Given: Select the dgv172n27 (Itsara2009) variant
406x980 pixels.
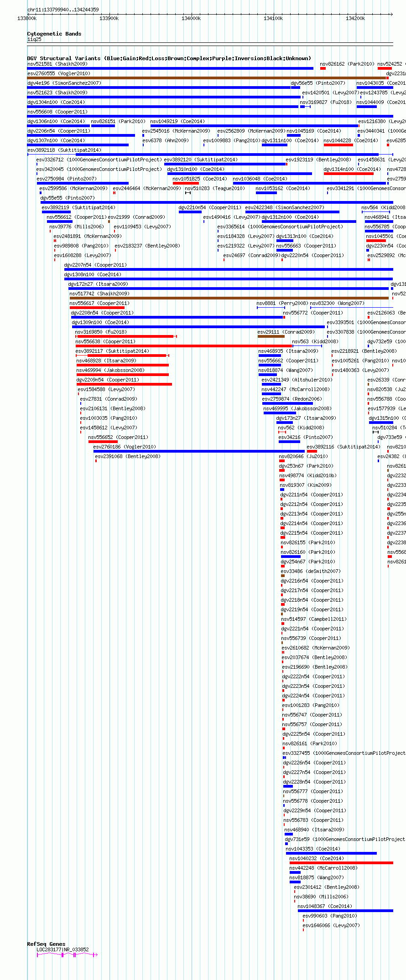Looking at the screenshot, I should [x=229, y=289].
